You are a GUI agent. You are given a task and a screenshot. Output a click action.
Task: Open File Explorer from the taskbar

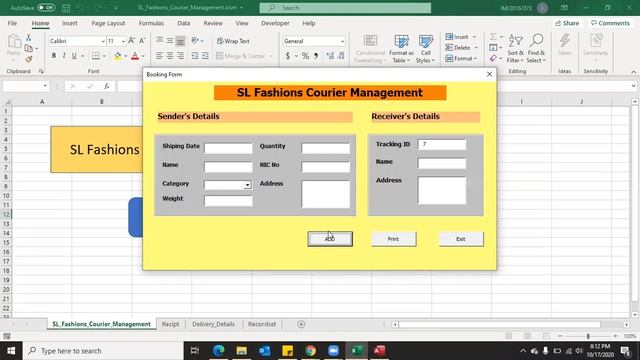tap(242, 351)
